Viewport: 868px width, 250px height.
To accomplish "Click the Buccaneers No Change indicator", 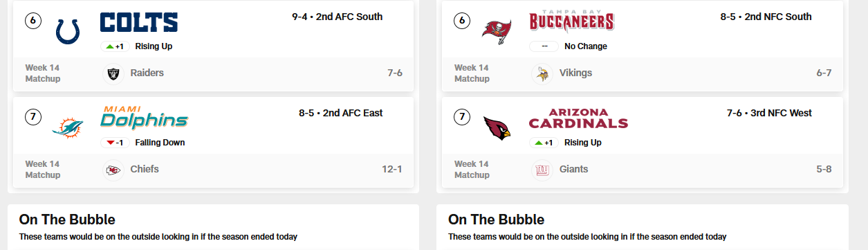I will pyautogui.click(x=568, y=46).
